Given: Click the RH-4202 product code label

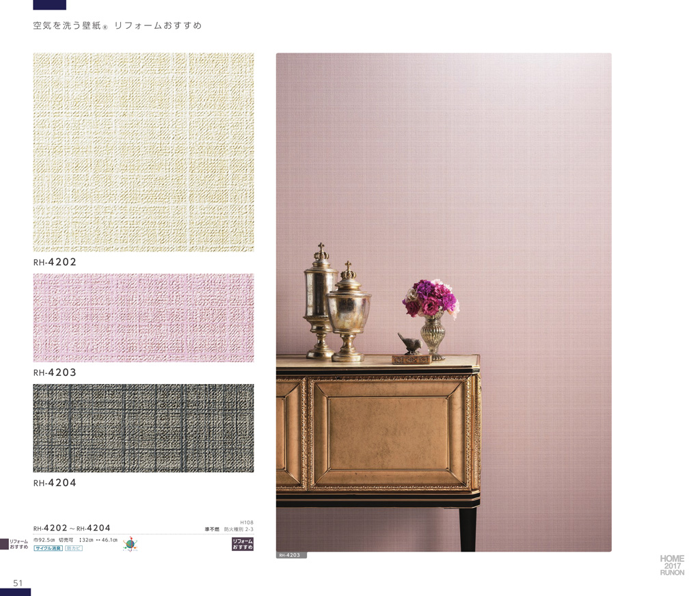Looking at the screenshot, I should tap(55, 262).
